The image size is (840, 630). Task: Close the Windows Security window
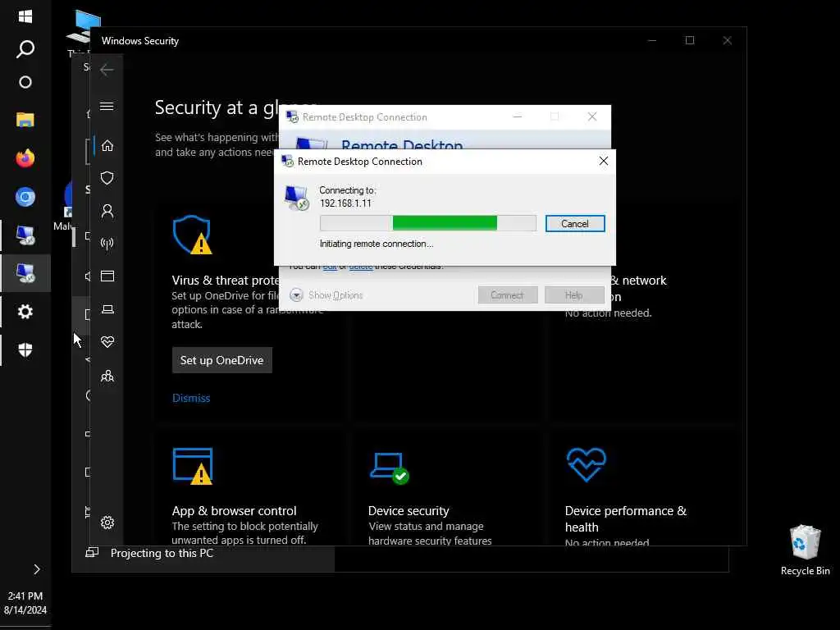click(727, 41)
